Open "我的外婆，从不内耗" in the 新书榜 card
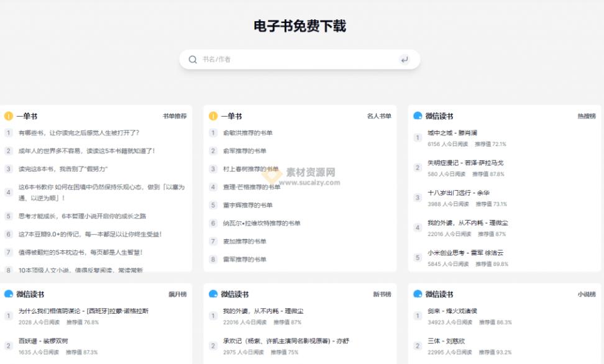Image resolution: width=604 pixels, height=364 pixels. [x=263, y=311]
